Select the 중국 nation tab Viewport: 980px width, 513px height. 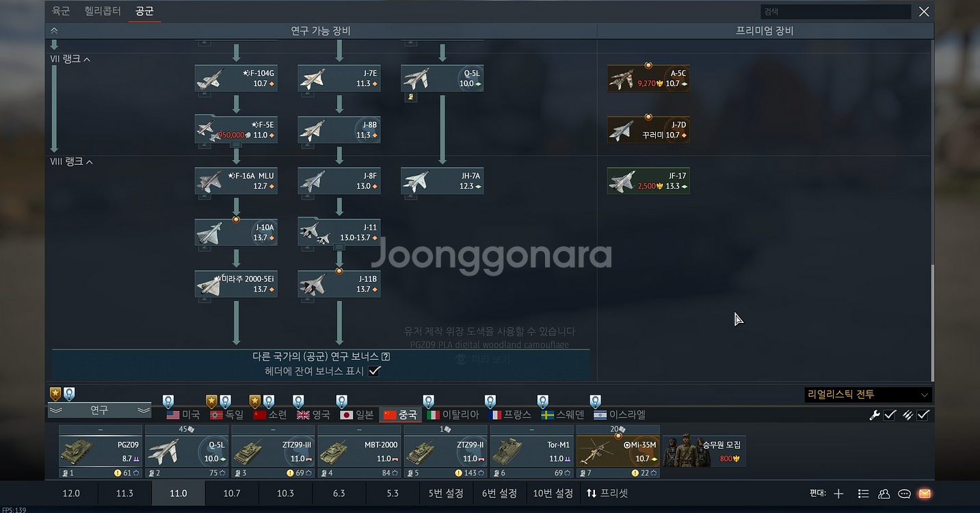point(400,415)
